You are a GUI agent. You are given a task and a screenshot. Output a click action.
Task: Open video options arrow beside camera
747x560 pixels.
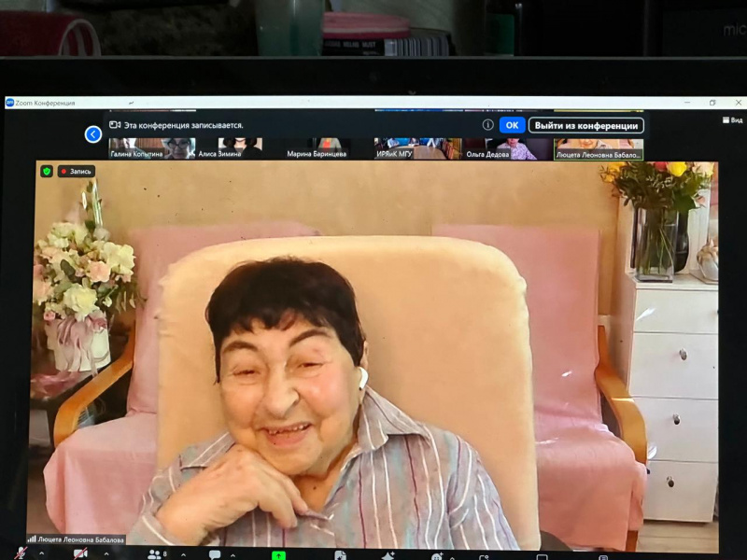[x=106, y=553]
